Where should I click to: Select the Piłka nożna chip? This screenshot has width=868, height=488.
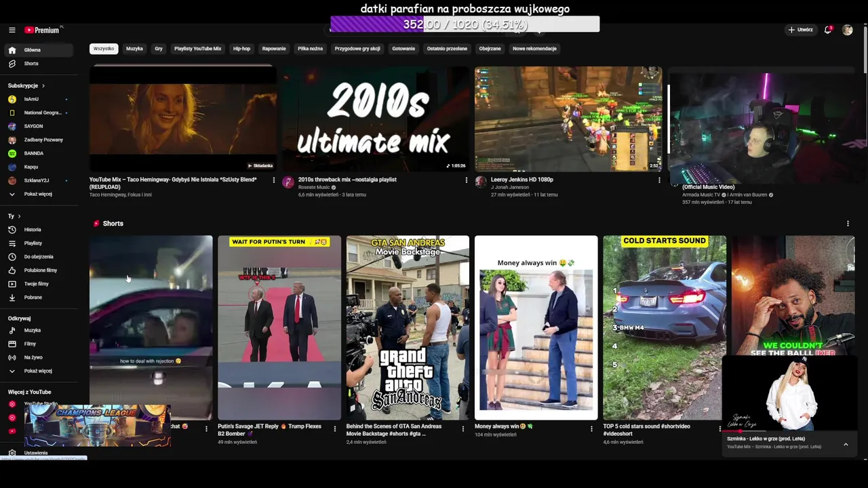click(310, 49)
